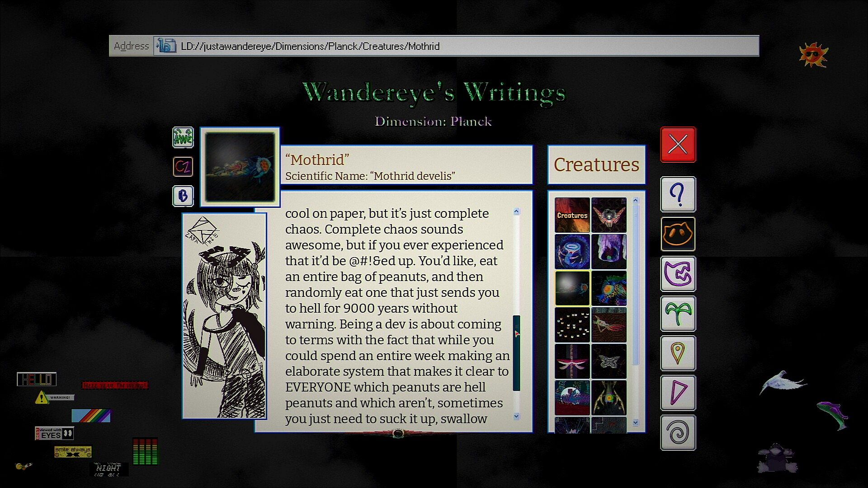Close the page with red X

(678, 145)
